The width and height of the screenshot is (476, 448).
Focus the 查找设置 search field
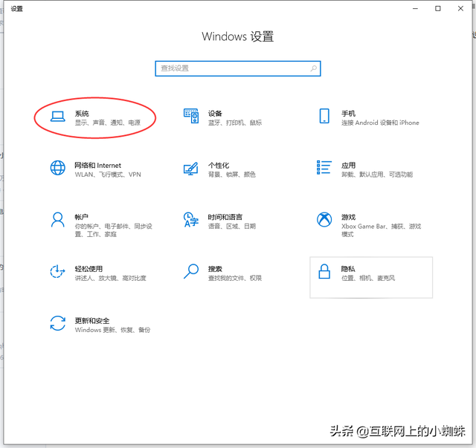pyautogui.click(x=238, y=68)
